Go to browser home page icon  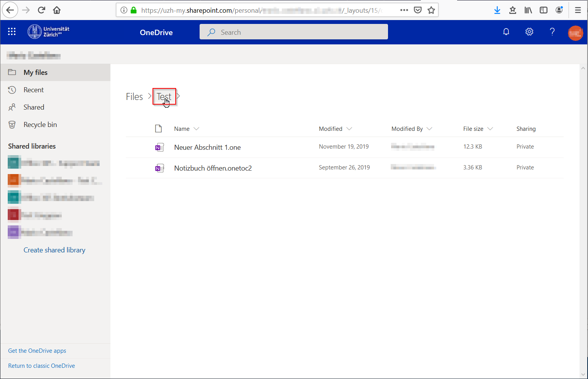[57, 10]
